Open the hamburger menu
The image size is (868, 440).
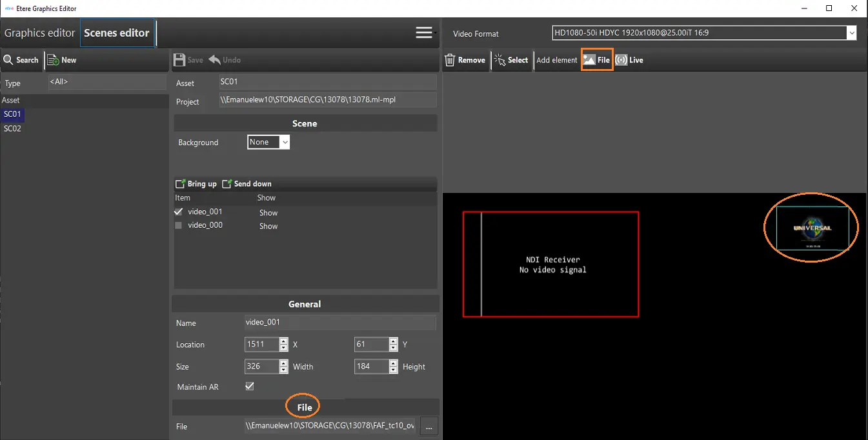(x=424, y=33)
